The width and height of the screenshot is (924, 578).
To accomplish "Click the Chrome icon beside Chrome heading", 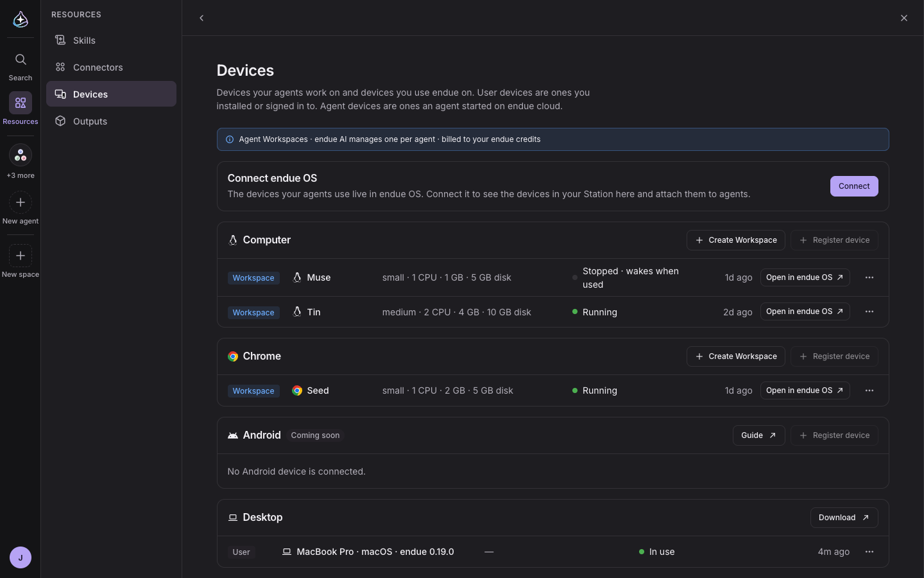I will click(233, 356).
